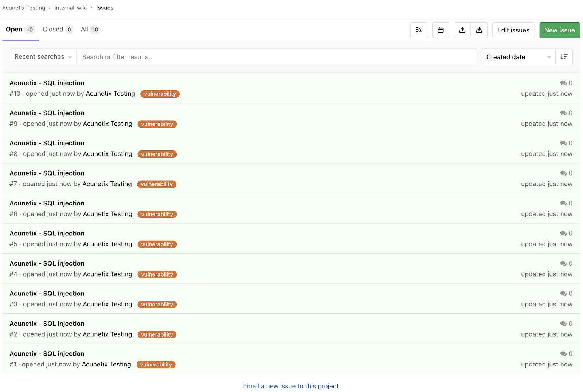The height and width of the screenshot is (392, 583).
Task: Click author Acunetix Testing on issue #5
Action: (107, 244)
